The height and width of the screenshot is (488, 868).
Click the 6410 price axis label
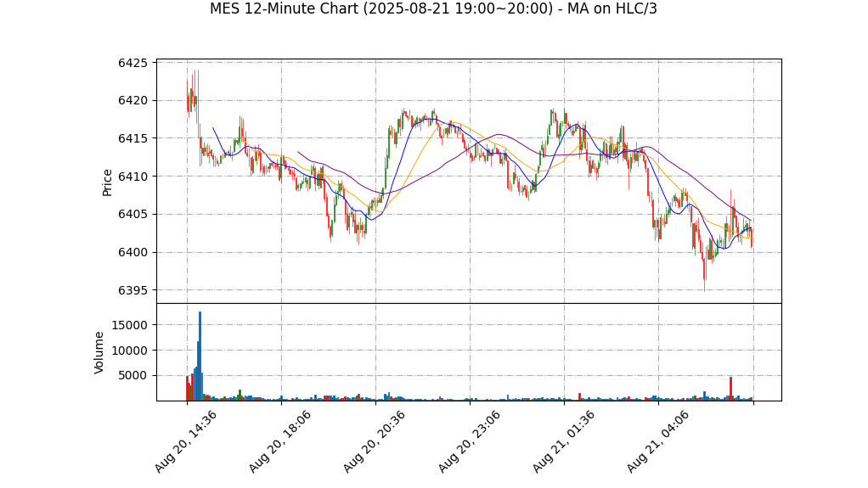pyautogui.click(x=132, y=177)
